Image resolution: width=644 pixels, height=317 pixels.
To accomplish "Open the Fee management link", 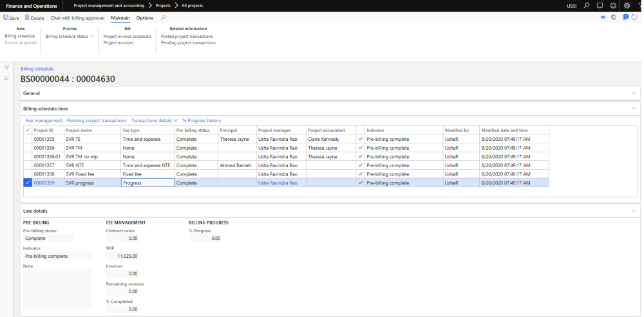I will (x=44, y=120).
